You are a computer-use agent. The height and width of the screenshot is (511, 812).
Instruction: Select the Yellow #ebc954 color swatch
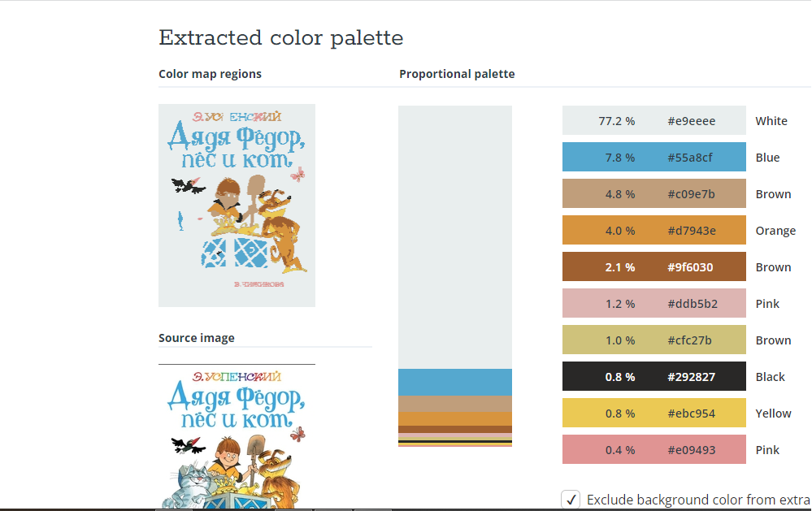(x=654, y=413)
